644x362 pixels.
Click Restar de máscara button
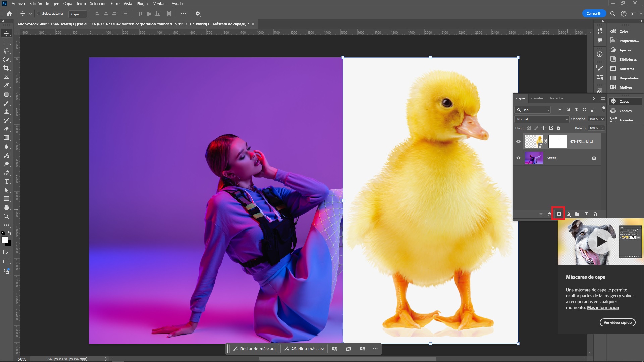[255, 349]
